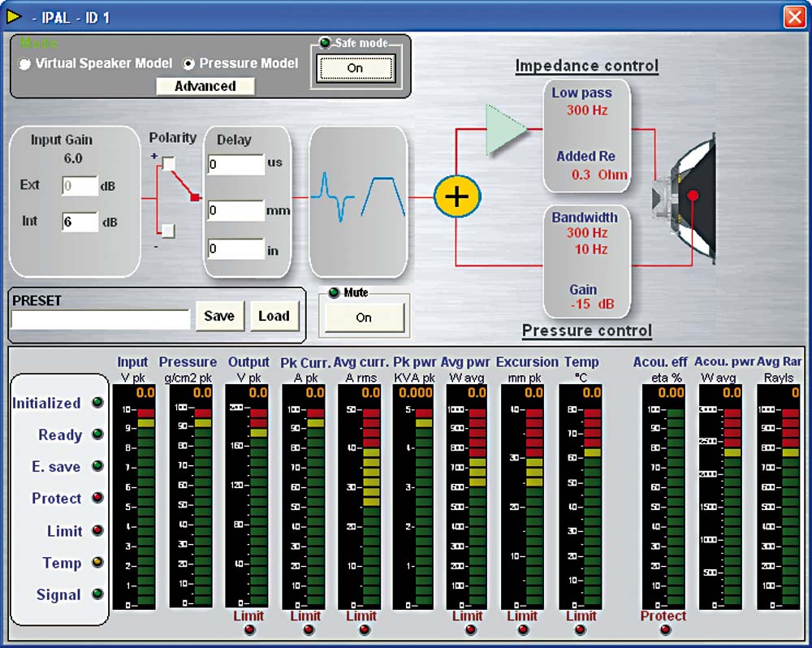Click the Limit LED under Output meter
The width and height of the screenshot is (812, 648).
[249, 630]
